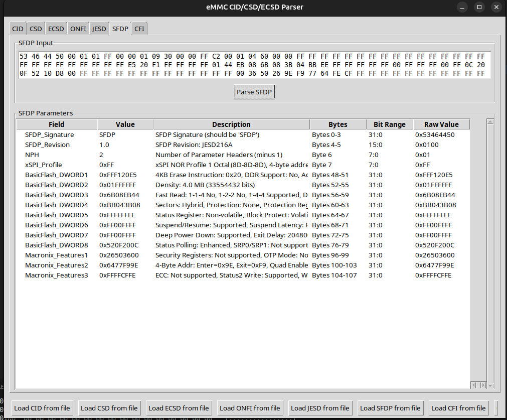Click Load CFI from file
This screenshot has height=420, width=507.
[458, 408]
